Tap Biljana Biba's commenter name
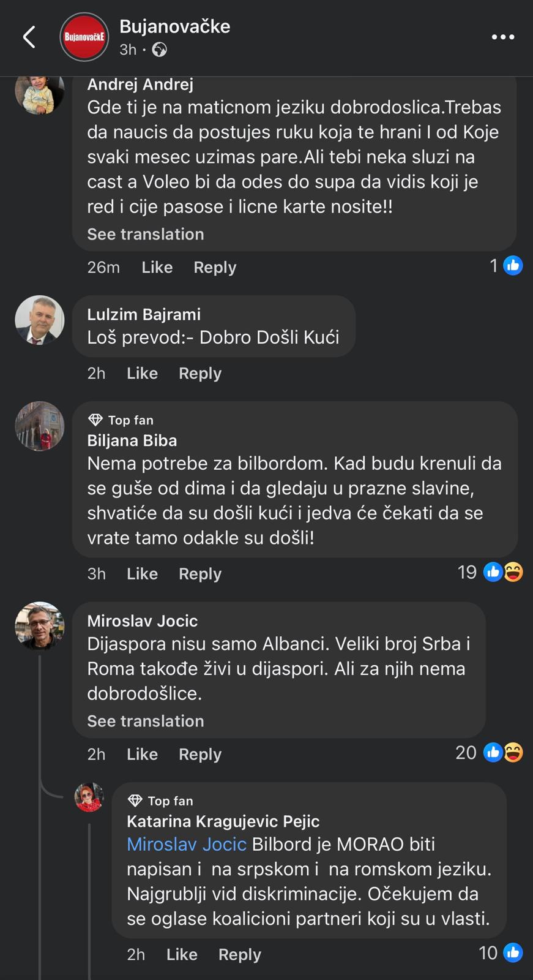The image size is (533, 980). click(132, 440)
